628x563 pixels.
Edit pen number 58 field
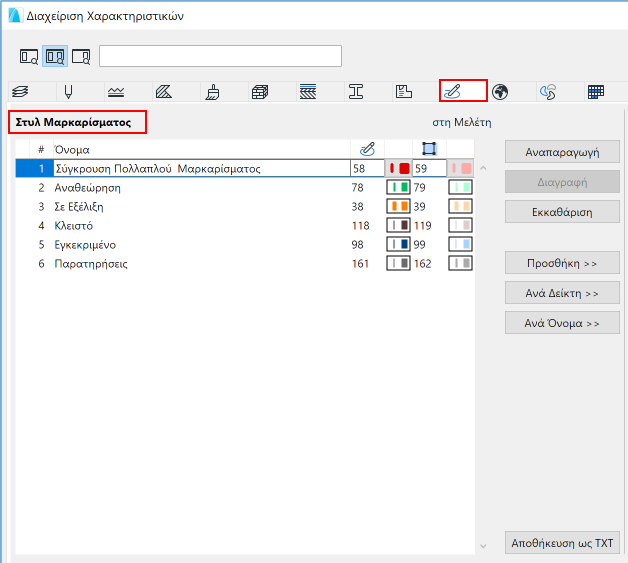coord(367,168)
